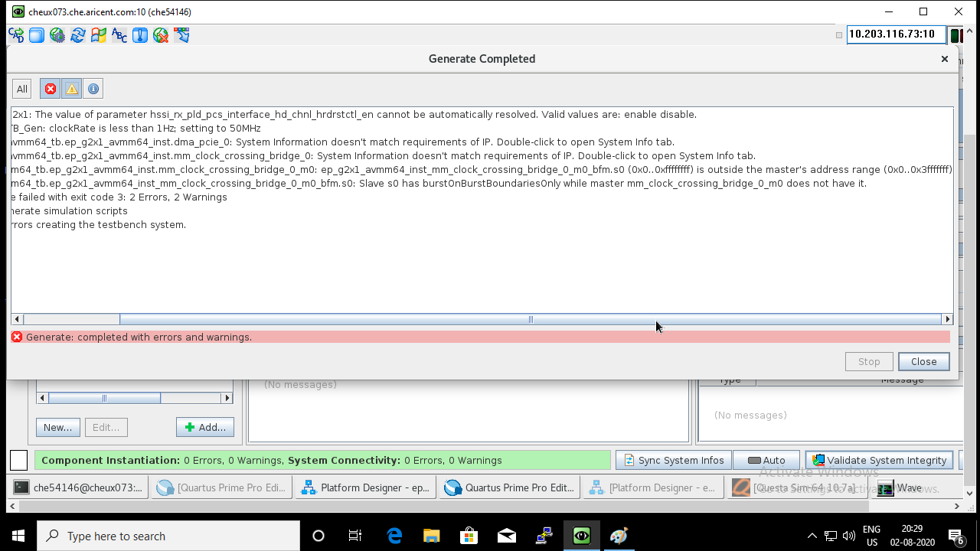Close the Generate Completed dialog via X
Image resolution: width=980 pixels, height=551 pixels.
click(945, 59)
